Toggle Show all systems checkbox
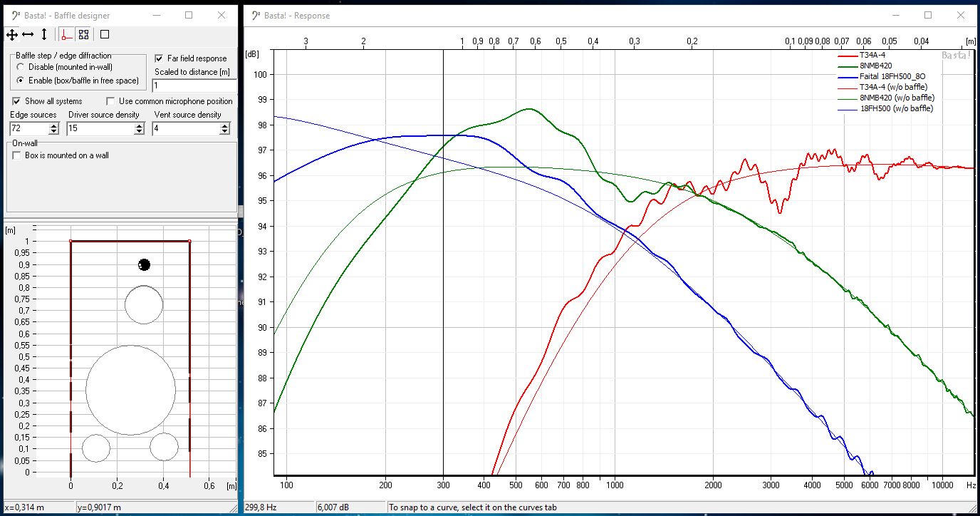 16,101
